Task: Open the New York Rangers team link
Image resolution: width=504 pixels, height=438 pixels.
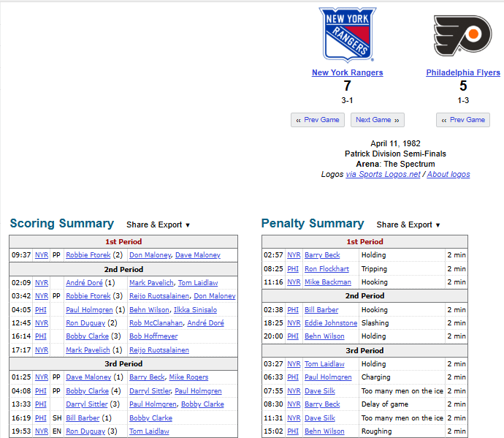Action: [x=348, y=72]
